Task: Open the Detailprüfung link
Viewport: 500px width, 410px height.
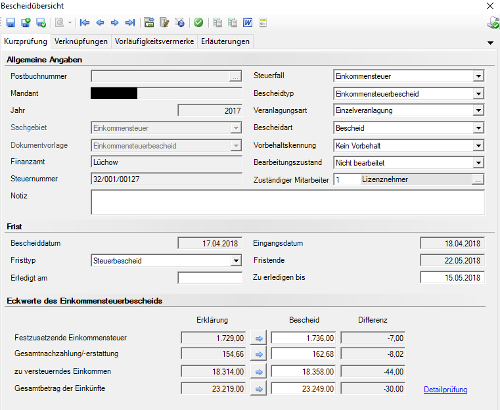Action: click(445, 389)
